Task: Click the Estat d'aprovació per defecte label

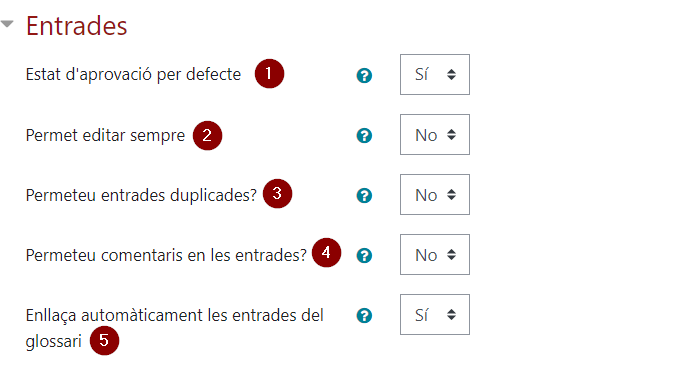Action: 133,75
